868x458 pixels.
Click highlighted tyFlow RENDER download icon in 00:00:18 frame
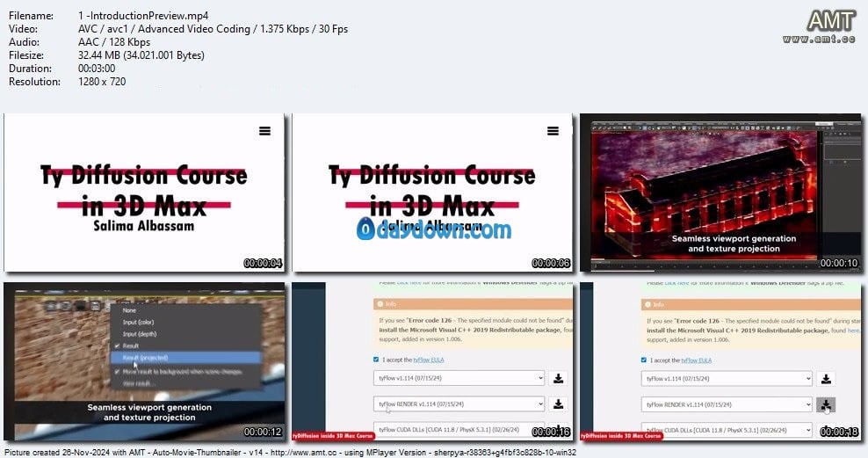tap(826, 405)
